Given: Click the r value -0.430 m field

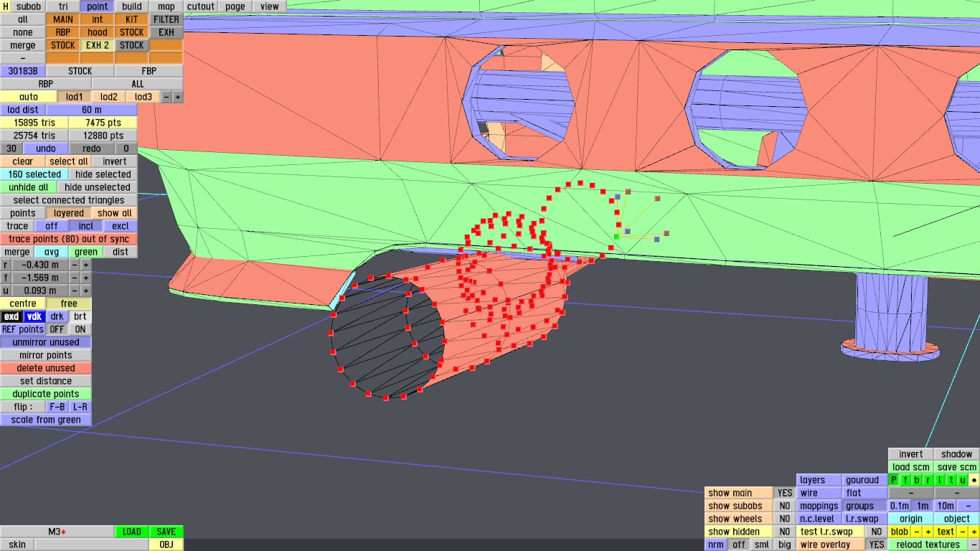Looking at the screenshot, I should (40, 265).
